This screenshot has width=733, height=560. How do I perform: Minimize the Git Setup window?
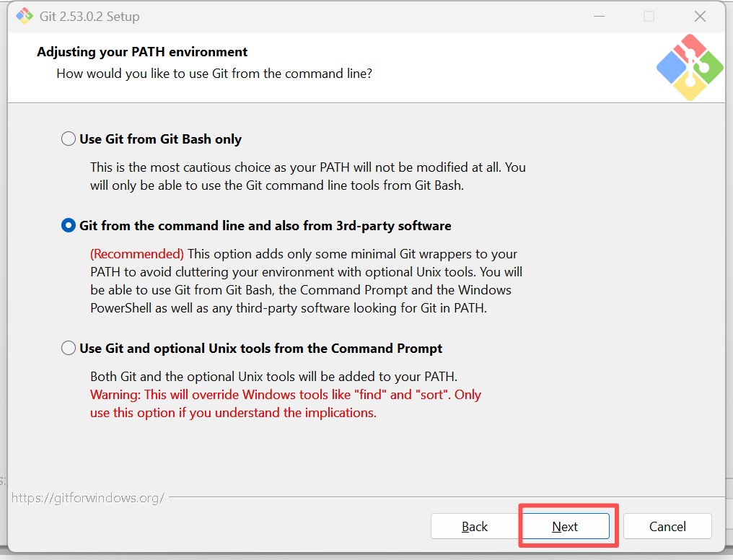(600, 17)
